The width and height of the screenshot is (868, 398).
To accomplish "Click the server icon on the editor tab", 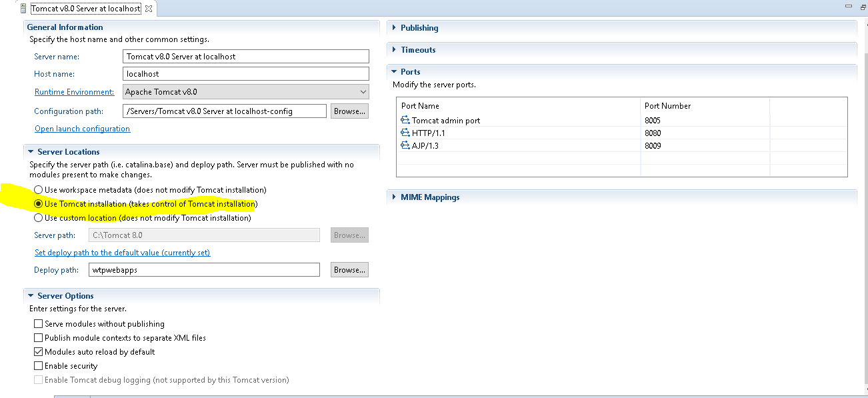I will pos(23,9).
